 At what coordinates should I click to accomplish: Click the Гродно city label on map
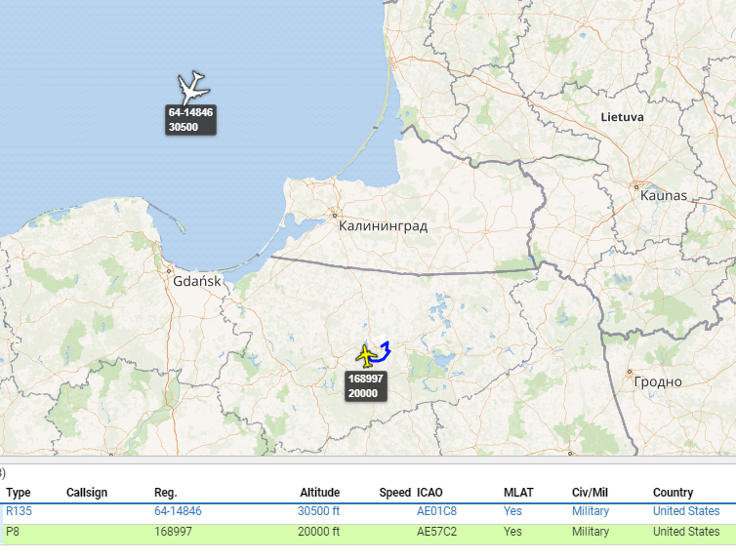658,381
